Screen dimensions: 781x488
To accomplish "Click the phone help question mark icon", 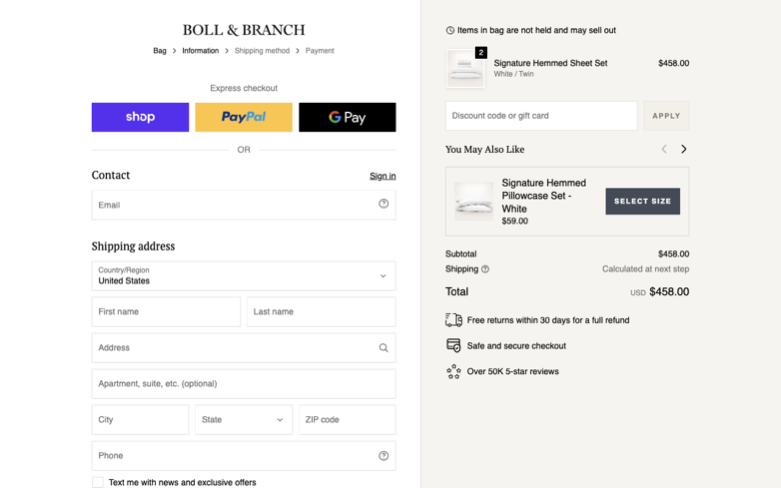I will pos(383,456).
